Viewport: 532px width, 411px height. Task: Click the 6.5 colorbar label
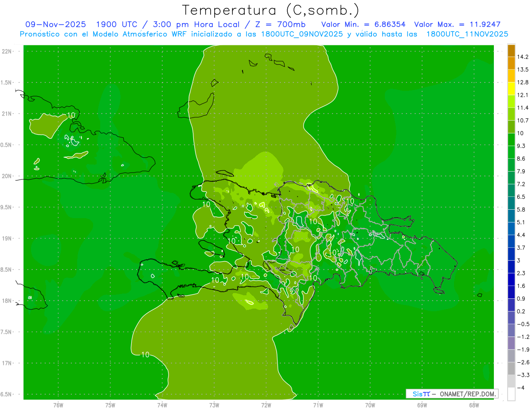521,197
